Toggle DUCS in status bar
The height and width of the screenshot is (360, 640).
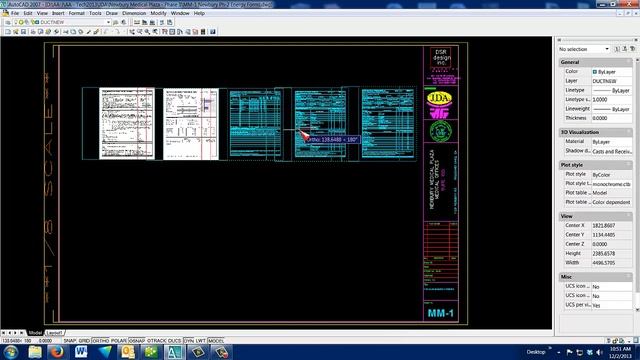tap(174, 341)
